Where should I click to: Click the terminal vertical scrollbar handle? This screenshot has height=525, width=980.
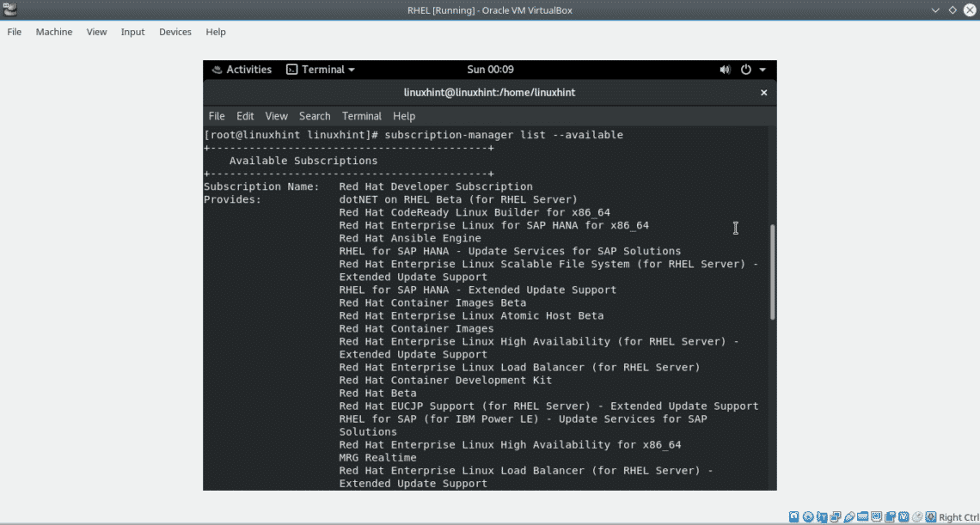tap(773, 272)
